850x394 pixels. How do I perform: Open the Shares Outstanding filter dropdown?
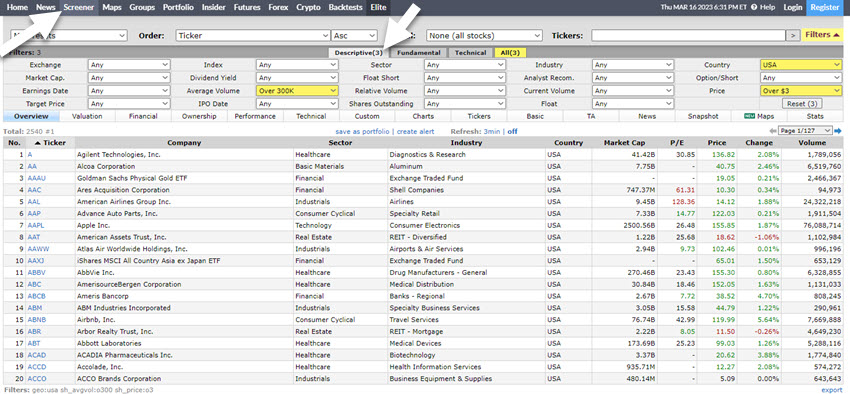(x=465, y=104)
